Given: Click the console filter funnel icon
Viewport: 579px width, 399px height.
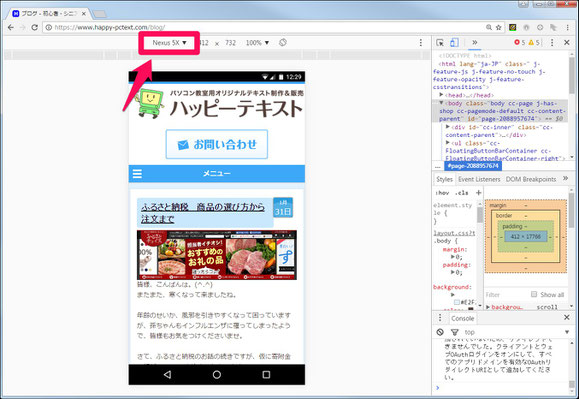Looking at the screenshot, I should [x=455, y=332].
